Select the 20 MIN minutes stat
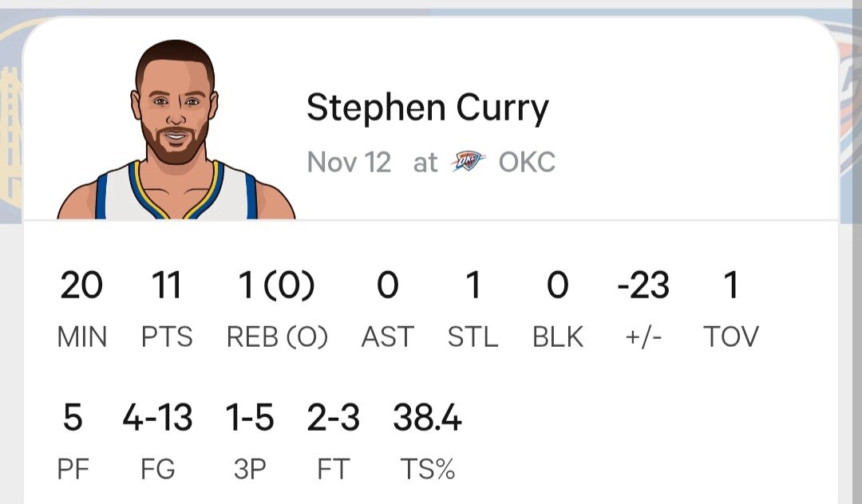The height and width of the screenshot is (504, 862). pyautogui.click(x=81, y=285)
